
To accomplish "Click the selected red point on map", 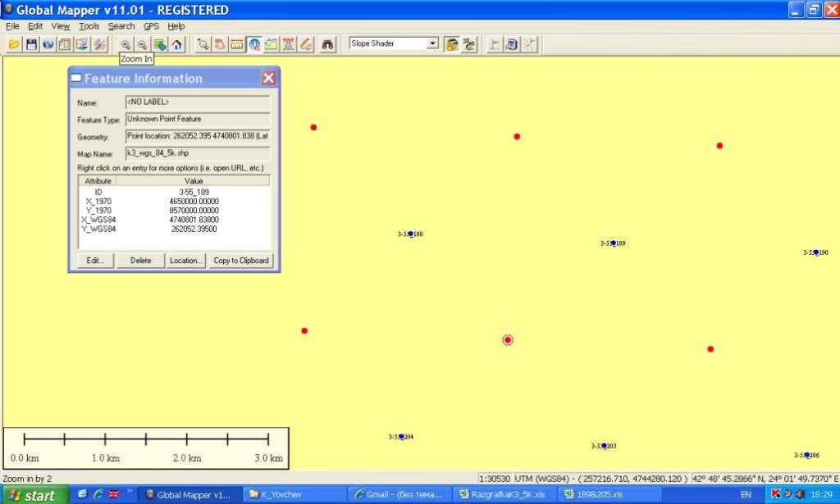I will (x=508, y=340).
